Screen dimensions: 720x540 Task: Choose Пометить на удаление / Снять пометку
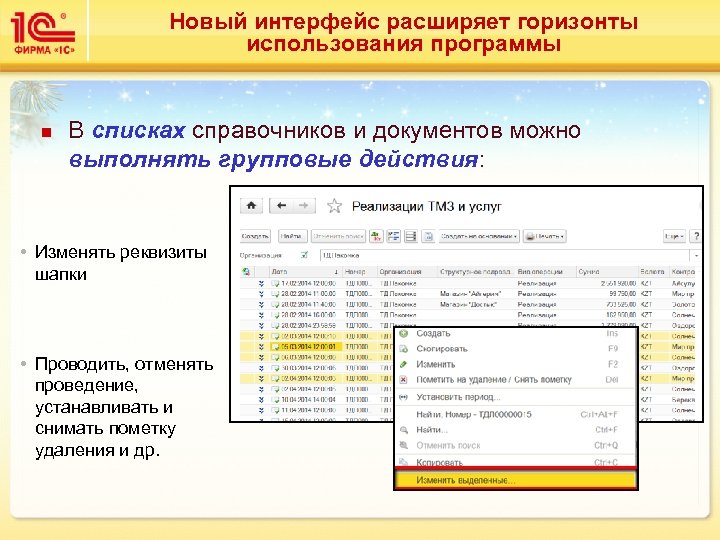[516, 380]
